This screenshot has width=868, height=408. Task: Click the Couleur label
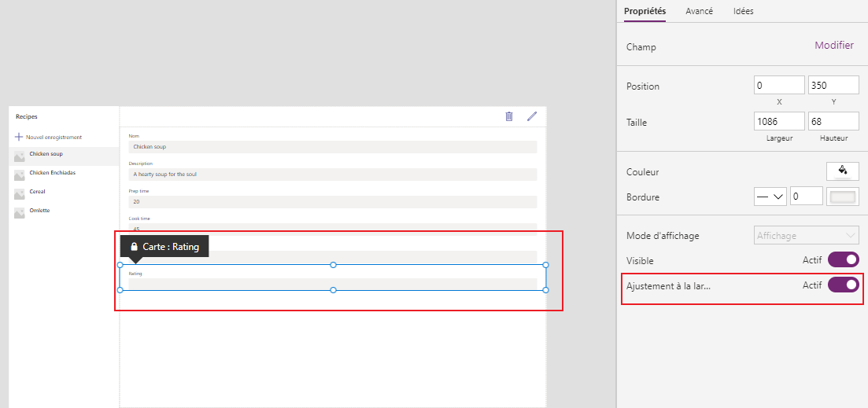pyautogui.click(x=642, y=172)
